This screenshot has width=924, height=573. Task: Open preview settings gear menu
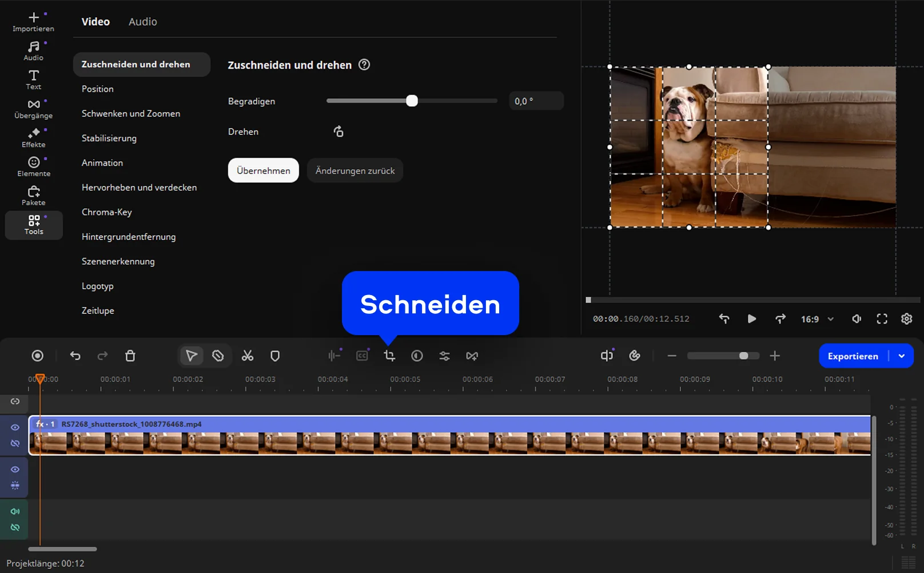[906, 319]
